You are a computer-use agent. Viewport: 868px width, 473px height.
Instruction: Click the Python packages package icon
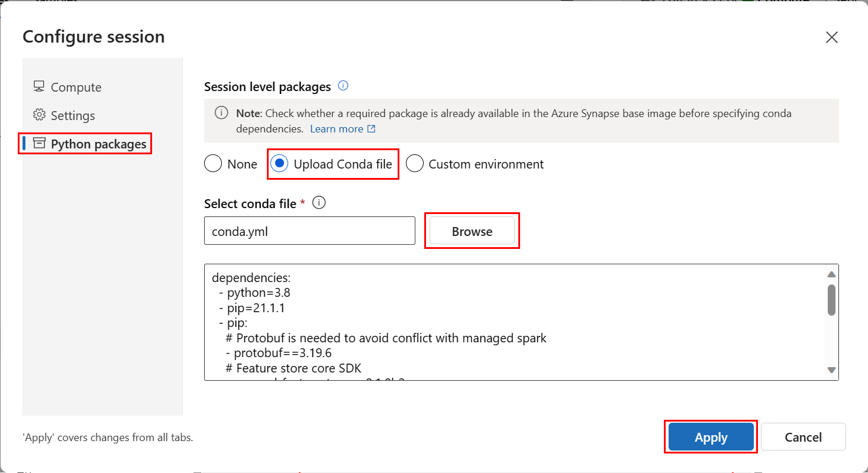pyautogui.click(x=40, y=143)
